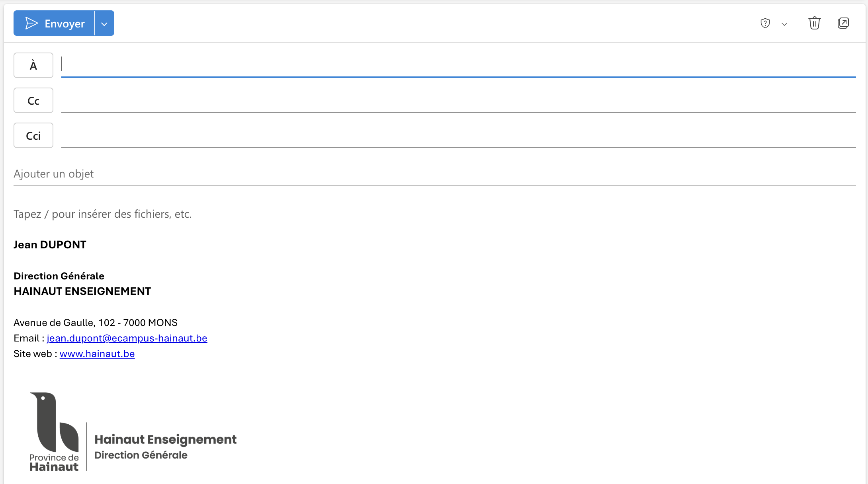Pop out message in new window
The height and width of the screenshot is (484, 868).
tap(843, 23)
